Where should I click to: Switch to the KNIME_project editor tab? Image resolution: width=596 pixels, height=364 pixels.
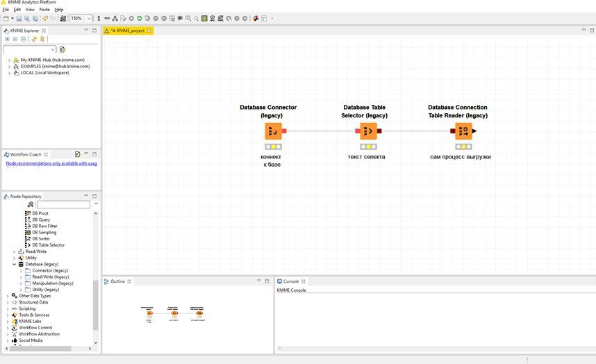tap(128, 31)
